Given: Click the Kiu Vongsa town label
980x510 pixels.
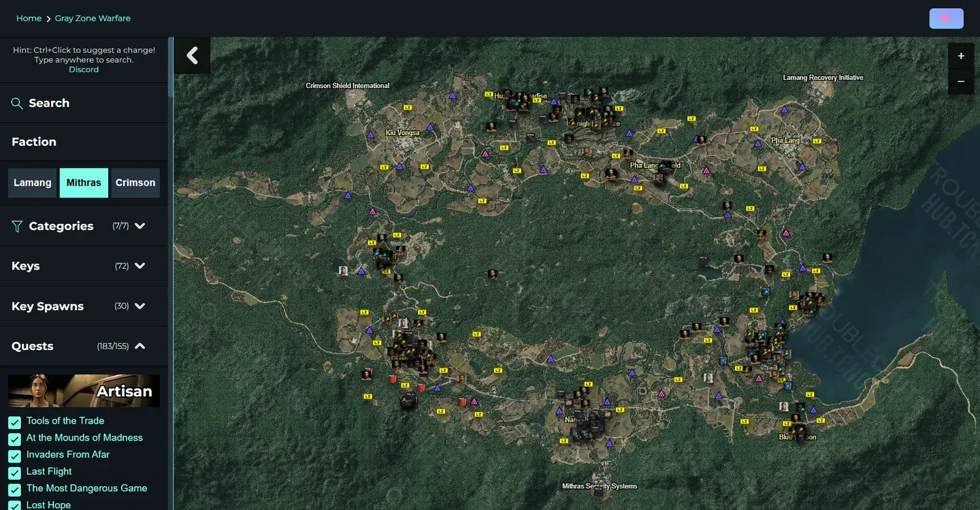Looking at the screenshot, I should pyautogui.click(x=403, y=133).
